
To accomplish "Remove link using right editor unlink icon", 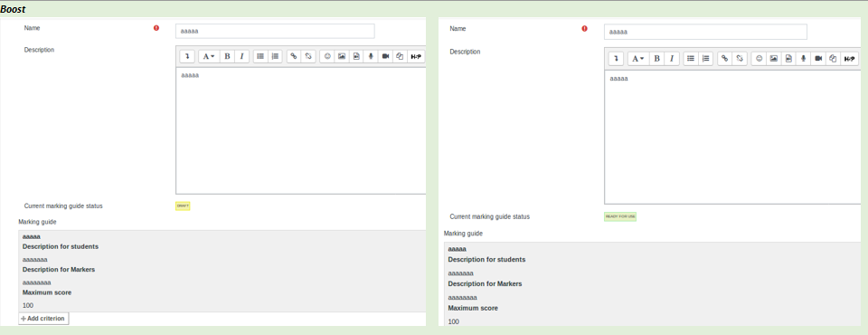I will tap(740, 58).
